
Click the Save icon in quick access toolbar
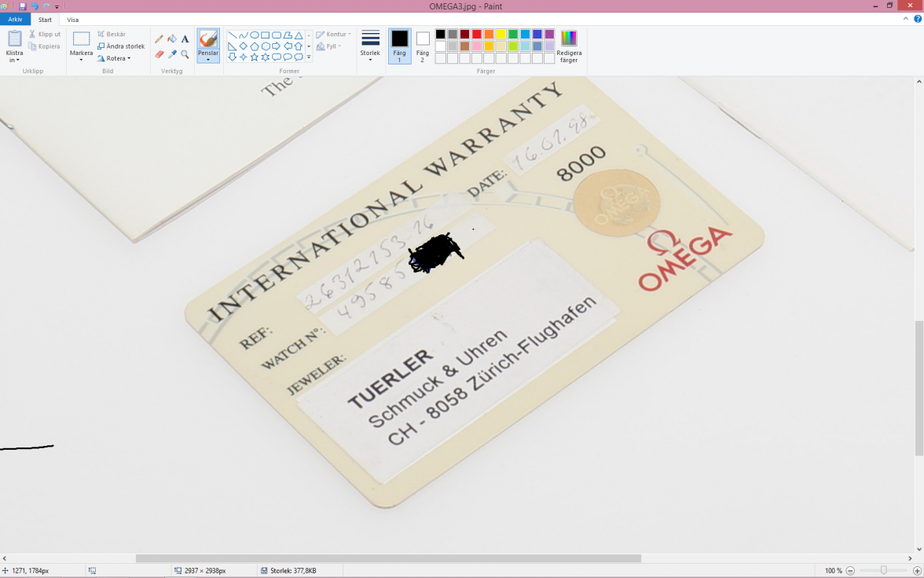pos(23,6)
